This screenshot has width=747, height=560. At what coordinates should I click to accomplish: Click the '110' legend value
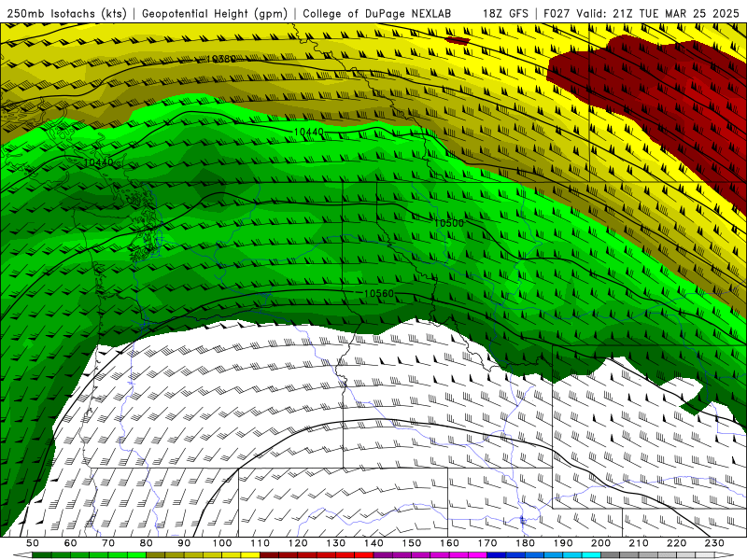tap(261, 543)
